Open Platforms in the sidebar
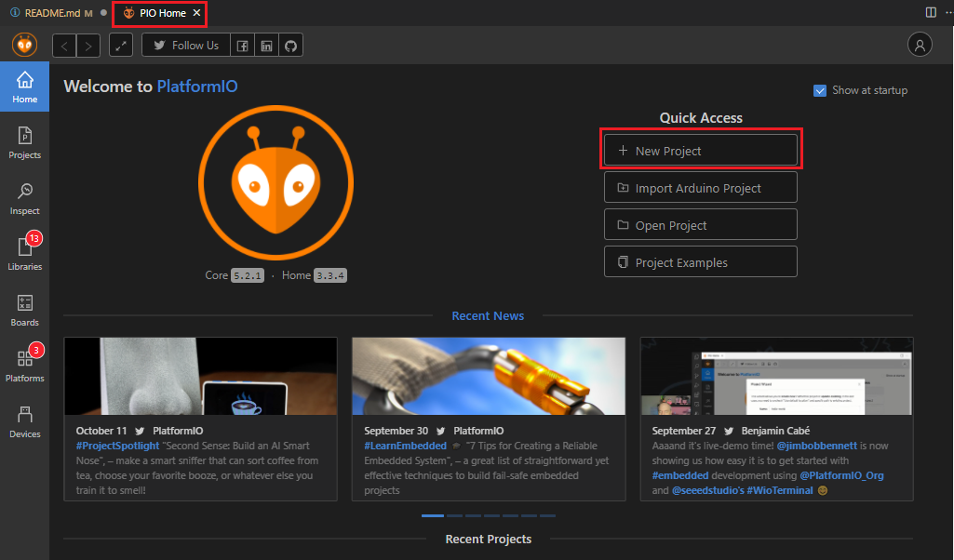The width and height of the screenshot is (954, 560). point(25,366)
